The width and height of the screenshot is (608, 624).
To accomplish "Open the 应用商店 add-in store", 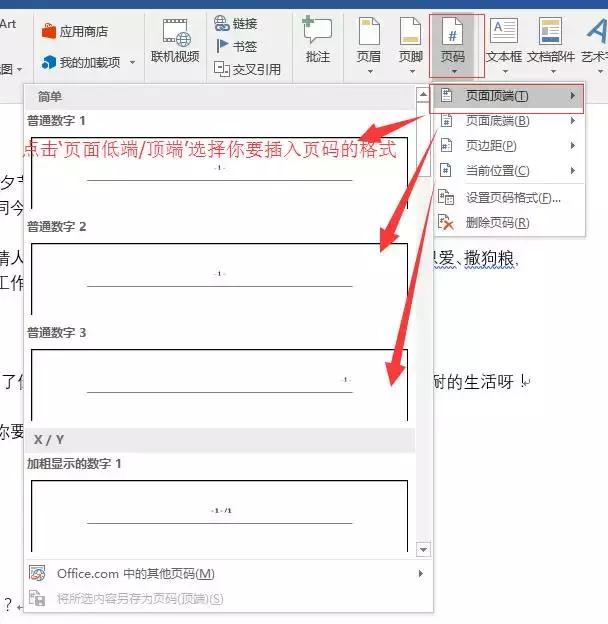I will (x=75, y=31).
